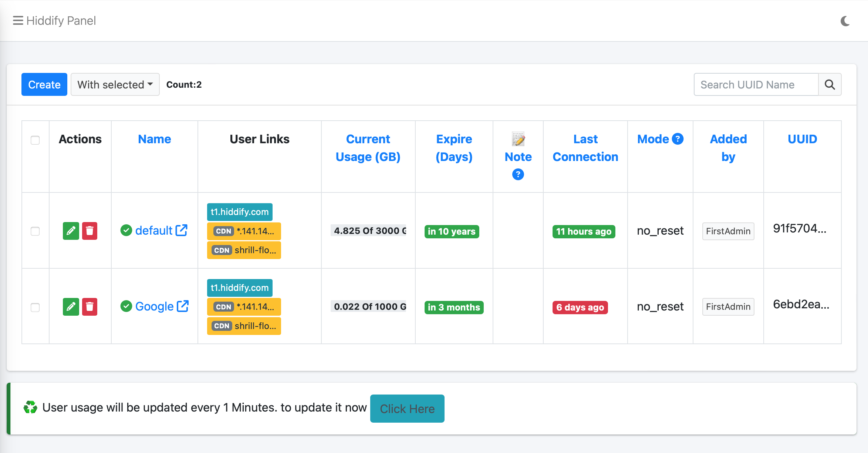868x453 pixels.
Task: Open the default user link
Action: [x=153, y=231]
